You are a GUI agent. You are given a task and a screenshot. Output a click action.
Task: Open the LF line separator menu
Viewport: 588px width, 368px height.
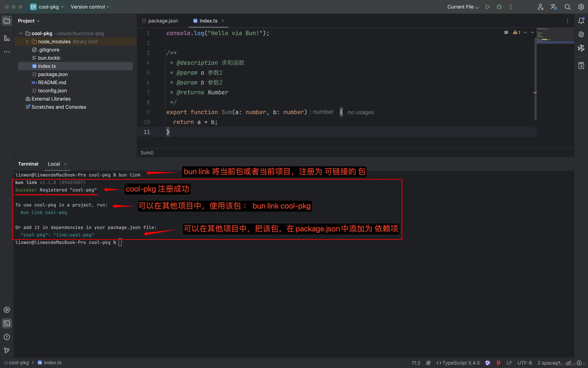coord(509,363)
